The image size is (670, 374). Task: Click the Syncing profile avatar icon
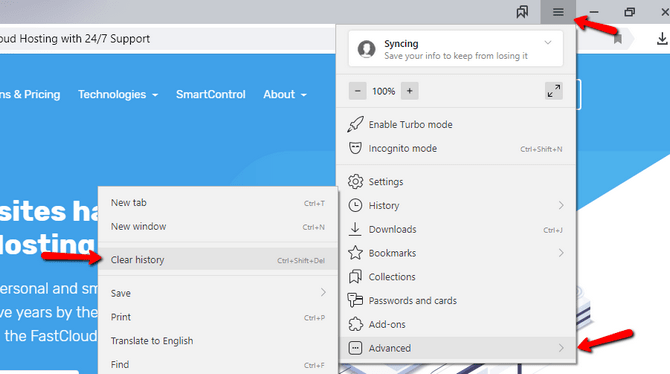click(x=366, y=49)
